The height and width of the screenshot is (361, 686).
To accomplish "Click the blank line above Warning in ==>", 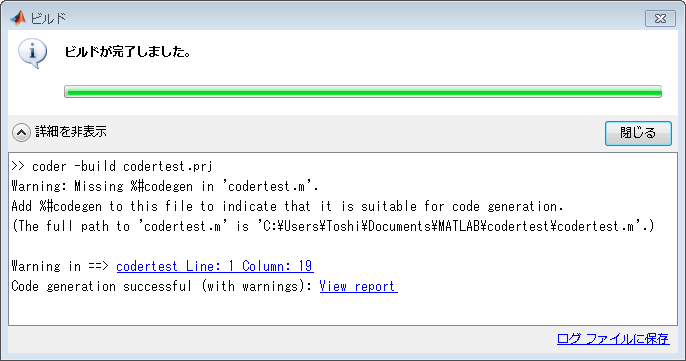I will [x=343, y=246].
